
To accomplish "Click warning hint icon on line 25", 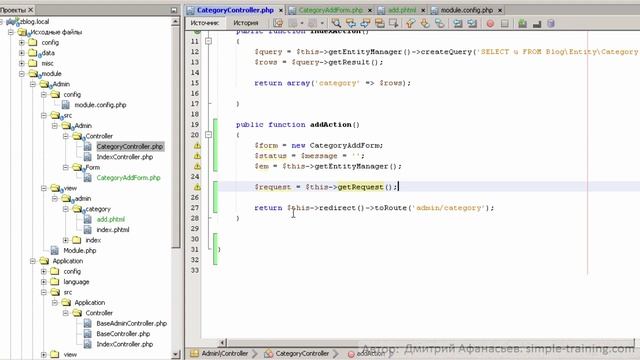I will 197,187.
